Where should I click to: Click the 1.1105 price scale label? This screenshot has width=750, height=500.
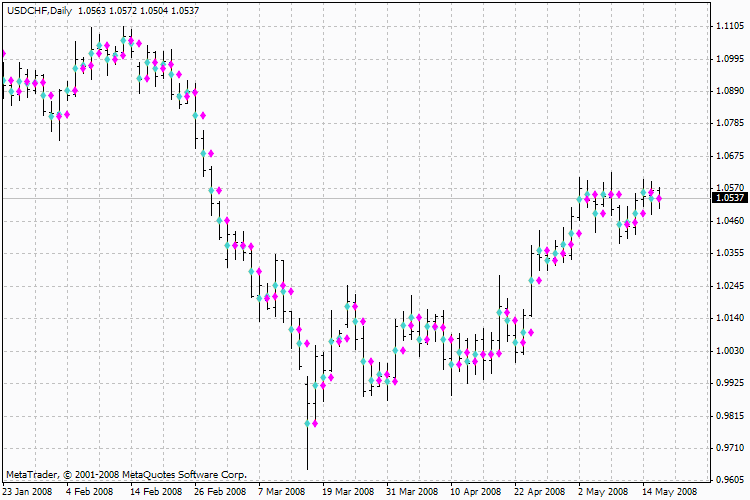point(728,27)
